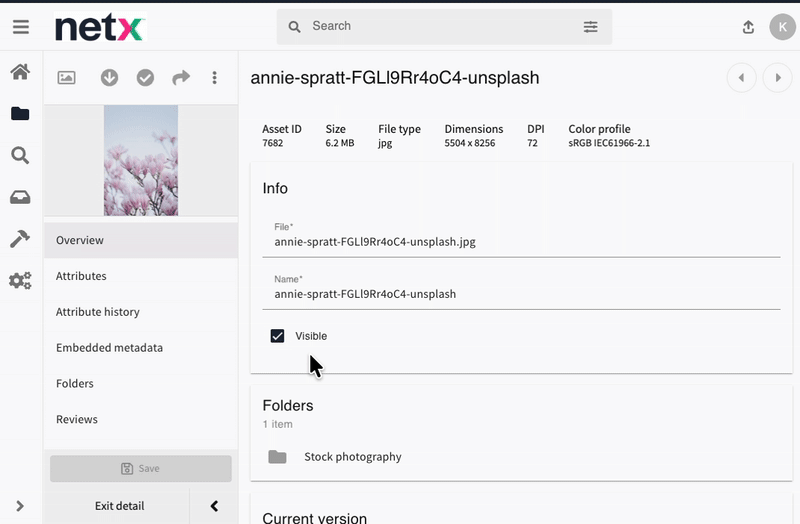The image size is (800, 524).
Task: Switch to the Attributes tab
Action: 81,276
